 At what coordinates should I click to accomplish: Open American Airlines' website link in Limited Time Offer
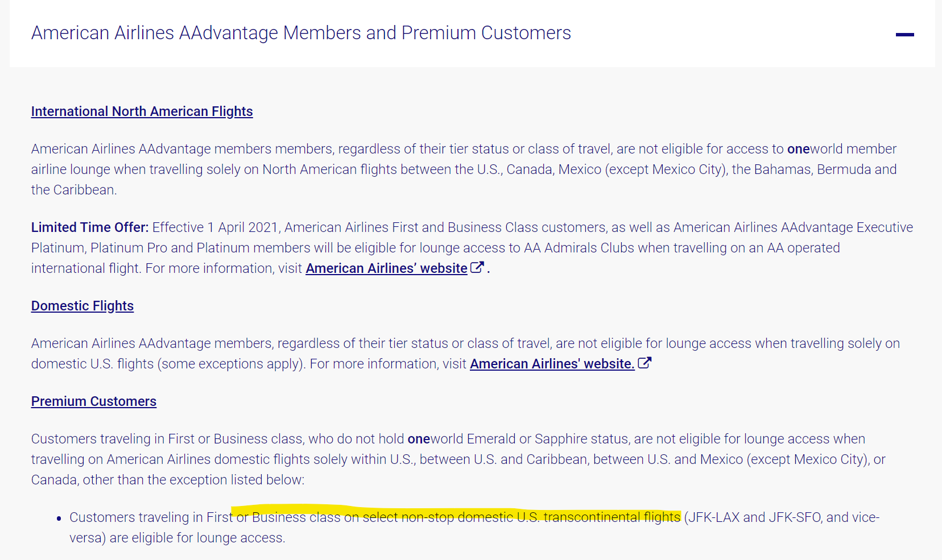point(386,268)
